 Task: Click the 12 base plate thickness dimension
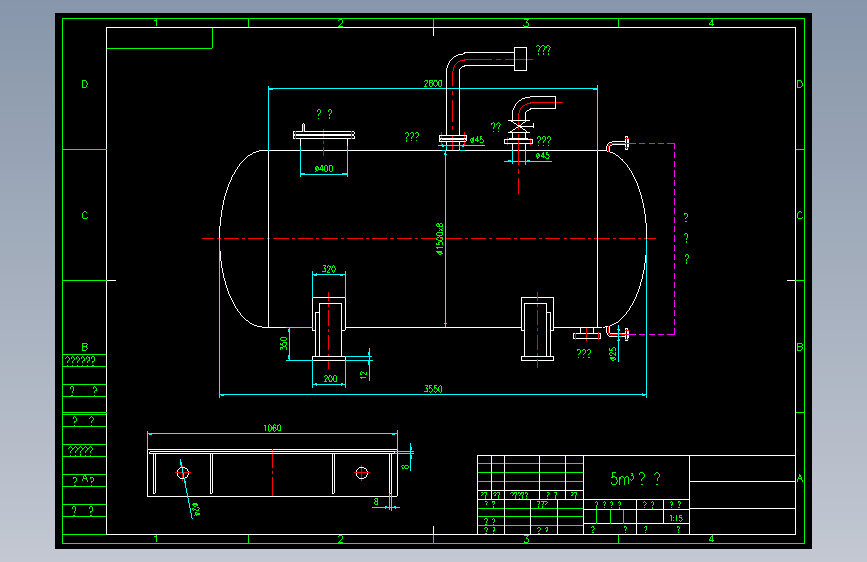coord(363,374)
